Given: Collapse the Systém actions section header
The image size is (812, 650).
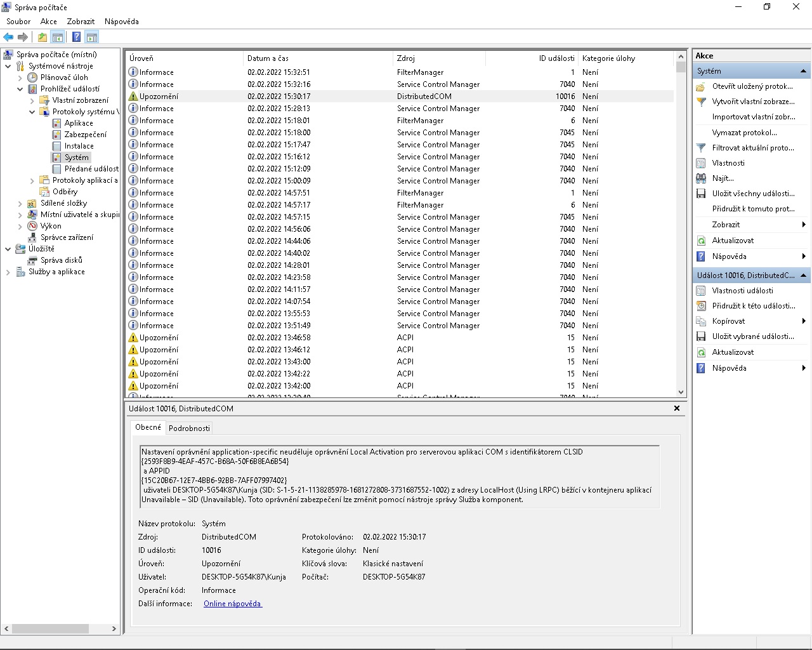Looking at the screenshot, I should (x=803, y=71).
